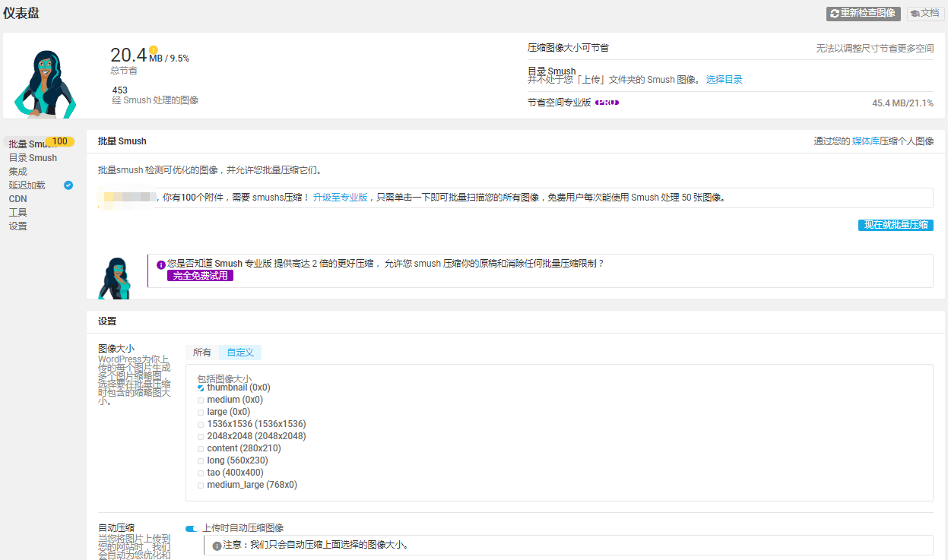Click the purple PRO badge
Viewport: 948px width, 560px height.
(607, 103)
